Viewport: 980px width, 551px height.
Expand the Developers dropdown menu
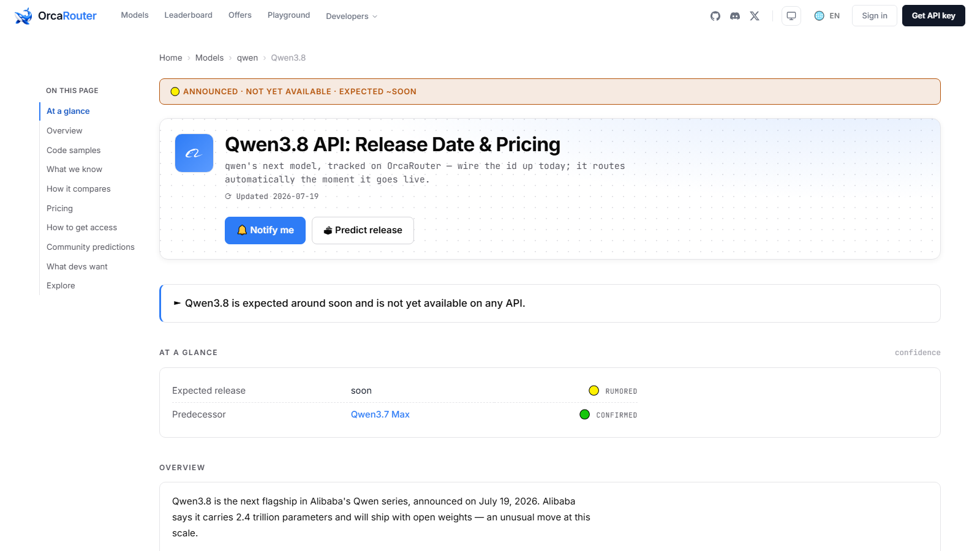[352, 16]
